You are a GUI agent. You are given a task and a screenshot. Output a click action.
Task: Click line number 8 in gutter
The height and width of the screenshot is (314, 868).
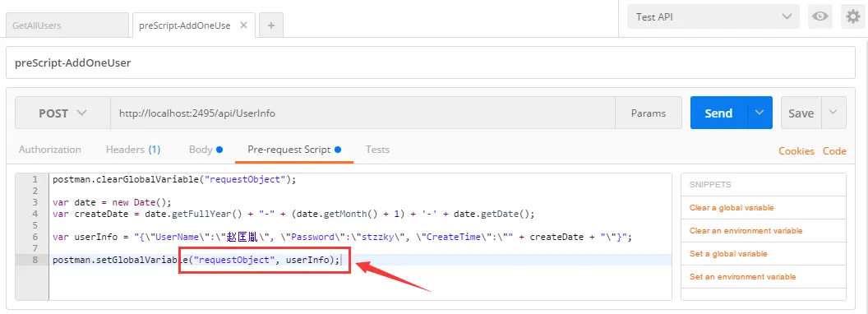35,260
